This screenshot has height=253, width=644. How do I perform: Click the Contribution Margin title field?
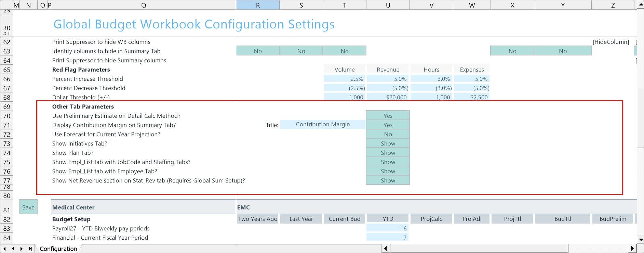pos(323,124)
